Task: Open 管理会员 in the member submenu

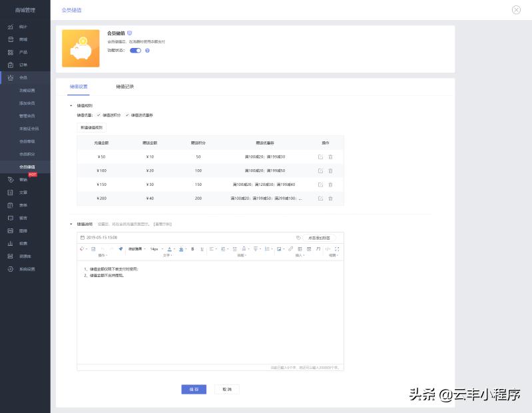Action: pos(27,116)
